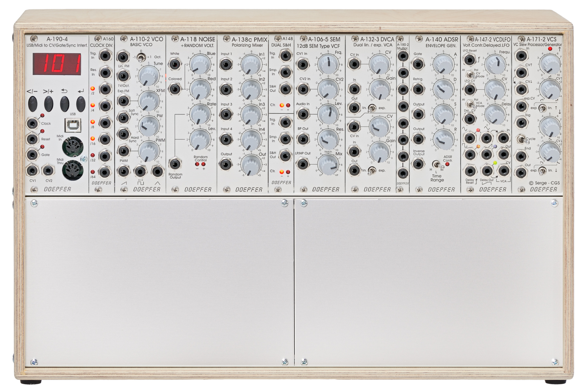Adjust the Res. knob on the SEM filter
This screenshot has width=587, height=392.
[x=328, y=139]
